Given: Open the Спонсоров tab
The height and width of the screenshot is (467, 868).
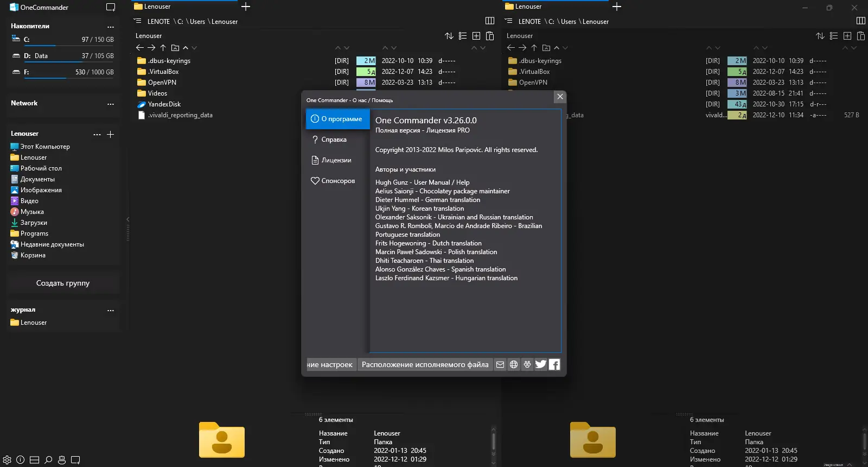Looking at the screenshot, I should click(337, 181).
